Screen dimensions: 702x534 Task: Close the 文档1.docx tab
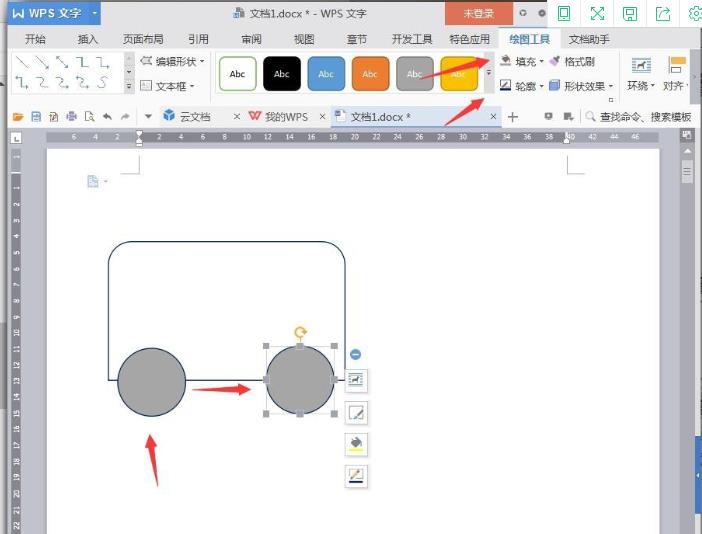click(493, 117)
